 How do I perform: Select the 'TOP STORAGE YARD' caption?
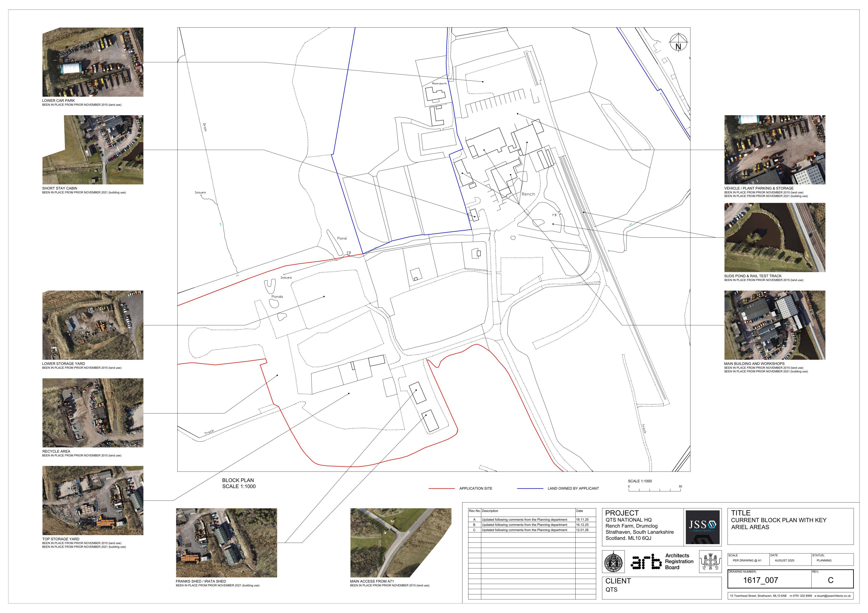coord(61,539)
